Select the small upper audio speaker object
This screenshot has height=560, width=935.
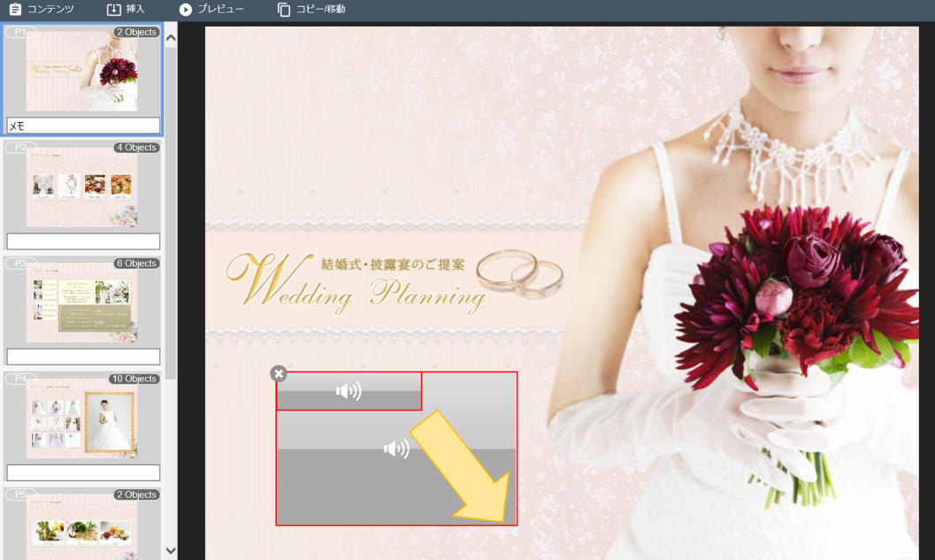click(349, 390)
